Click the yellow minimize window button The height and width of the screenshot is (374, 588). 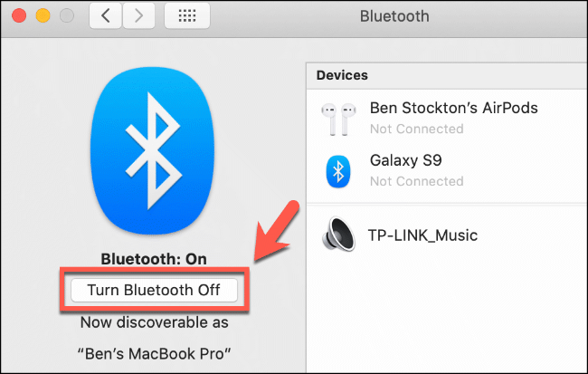43,15
